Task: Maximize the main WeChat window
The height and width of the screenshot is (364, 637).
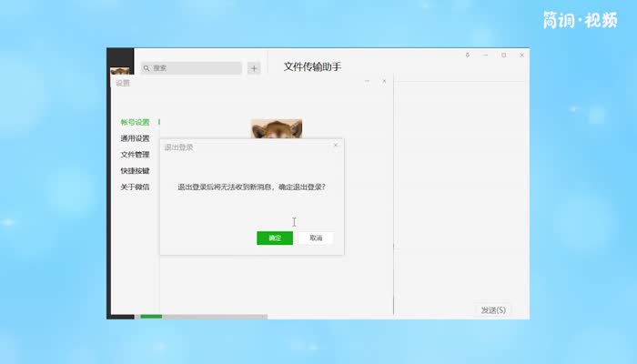Action: tap(504, 56)
